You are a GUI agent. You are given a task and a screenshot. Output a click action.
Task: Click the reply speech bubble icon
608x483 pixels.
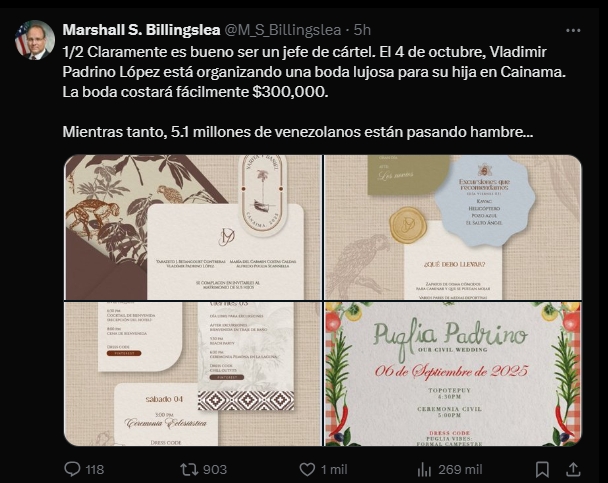(72, 469)
